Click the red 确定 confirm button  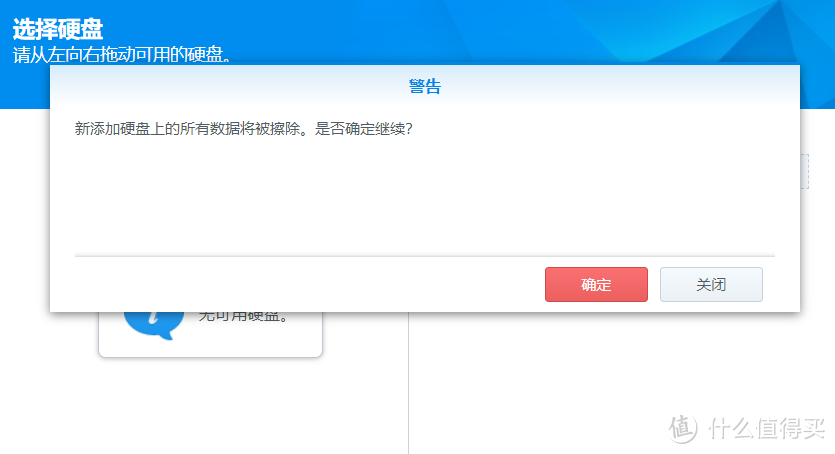(596, 284)
